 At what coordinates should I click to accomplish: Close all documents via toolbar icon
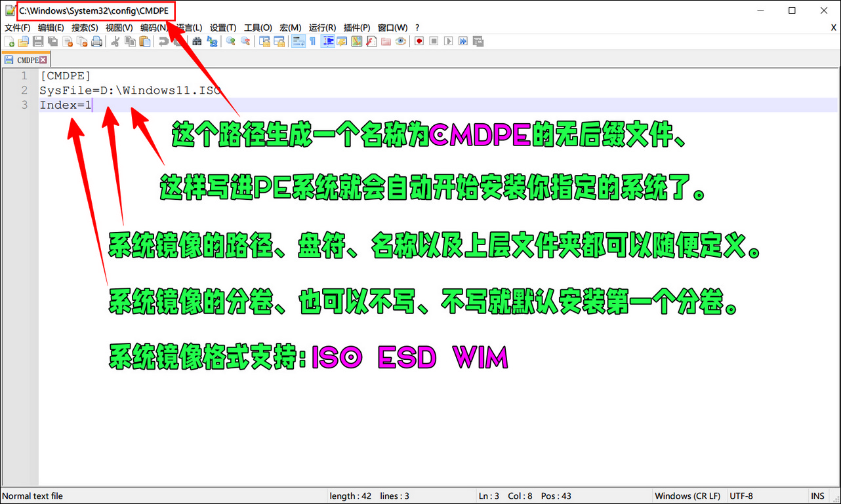point(82,41)
